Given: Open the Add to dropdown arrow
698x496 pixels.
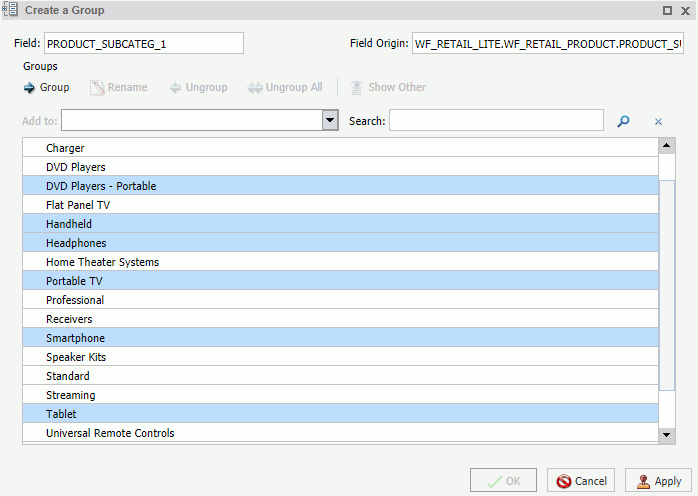Looking at the screenshot, I should point(330,120).
